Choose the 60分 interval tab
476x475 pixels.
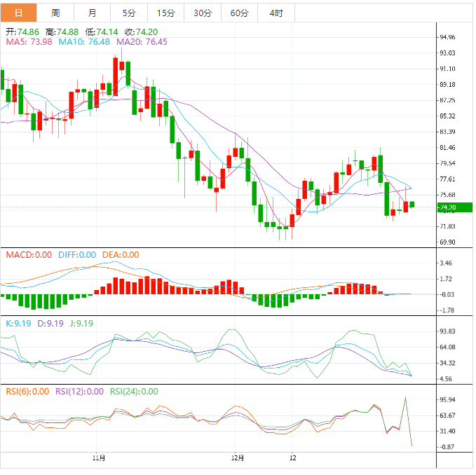click(x=239, y=13)
